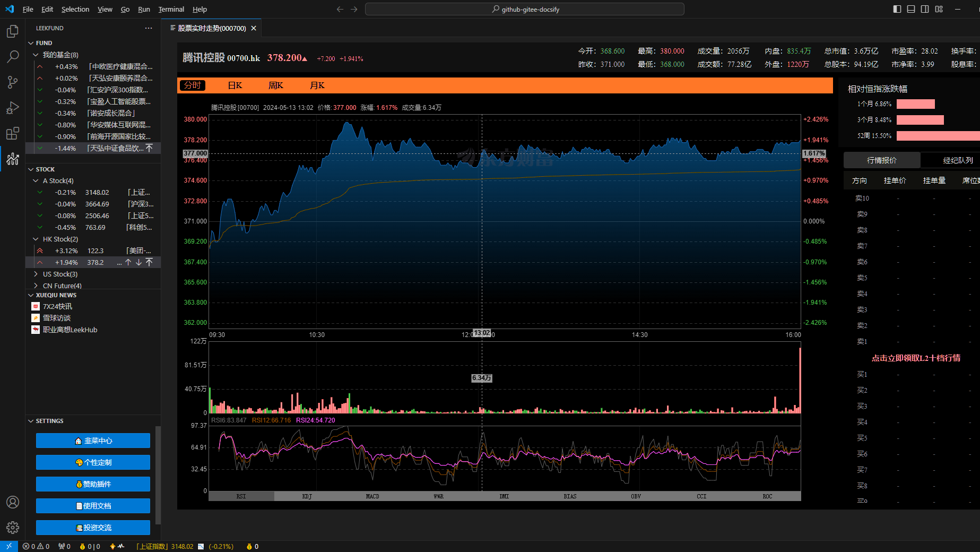Click the money bag 0|0 status item

click(x=90, y=546)
